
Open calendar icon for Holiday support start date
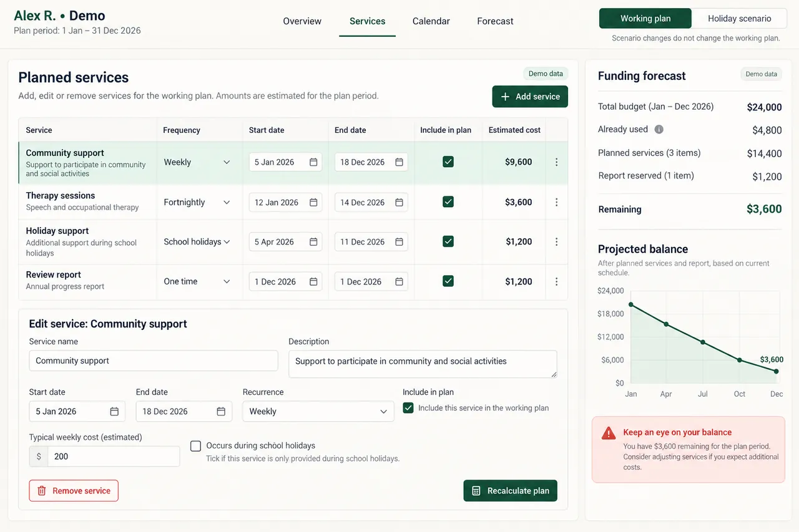pos(313,242)
